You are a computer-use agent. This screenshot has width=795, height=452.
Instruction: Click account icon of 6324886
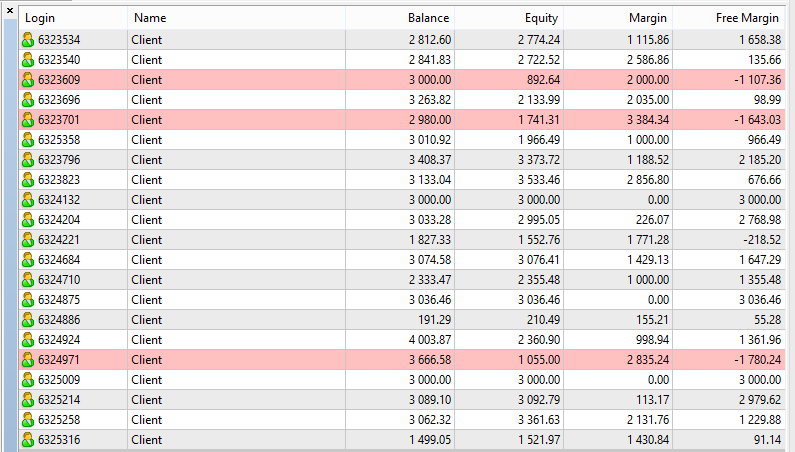point(28,320)
